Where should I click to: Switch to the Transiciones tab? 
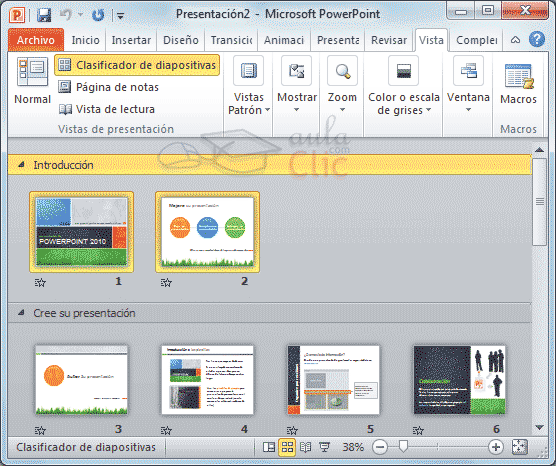[x=231, y=40]
